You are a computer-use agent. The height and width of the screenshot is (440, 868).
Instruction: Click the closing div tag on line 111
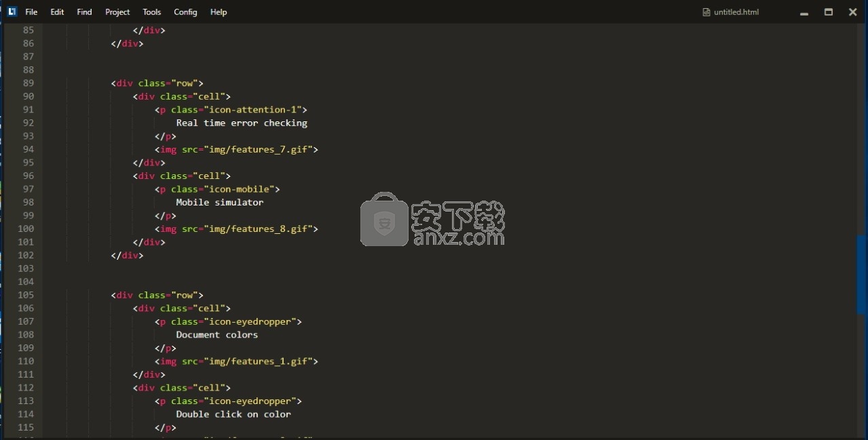[x=149, y=374]
